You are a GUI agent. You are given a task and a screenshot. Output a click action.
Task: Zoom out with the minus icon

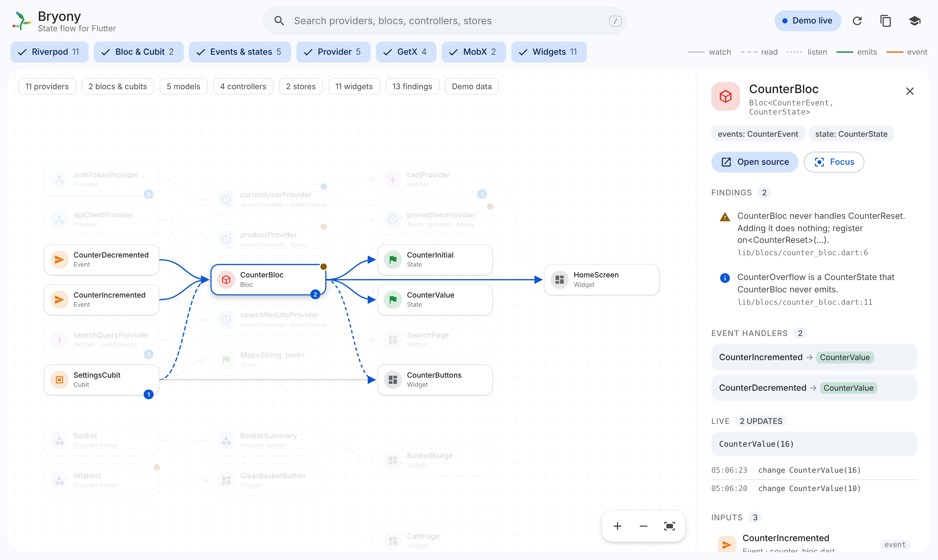pyautogui.click(x=643, y=526)
